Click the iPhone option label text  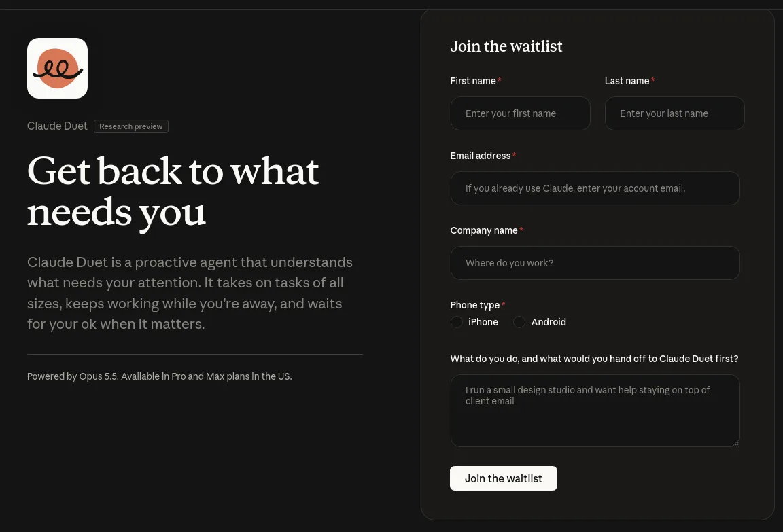click(x=483, y=323)
